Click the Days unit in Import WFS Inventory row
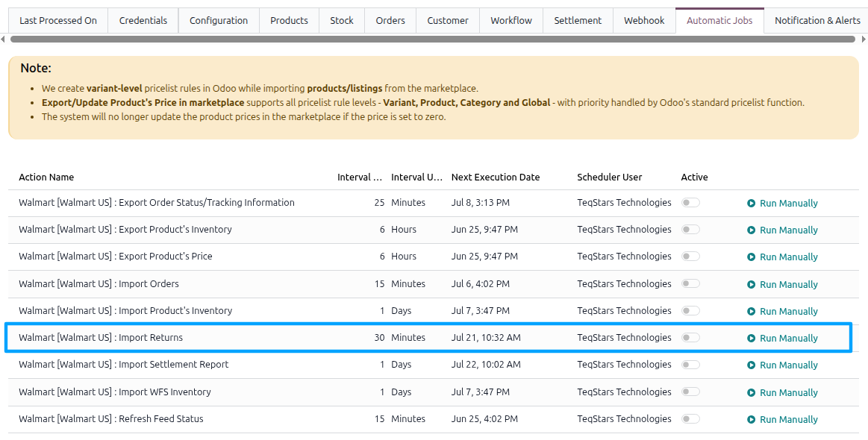This screenshot has width=868, height=440. pos(402,392)
